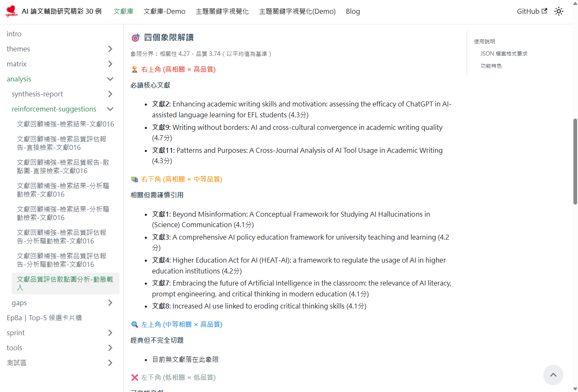Go to the Blog page
This screenshot has width=578, height=392.
[353, 11]
